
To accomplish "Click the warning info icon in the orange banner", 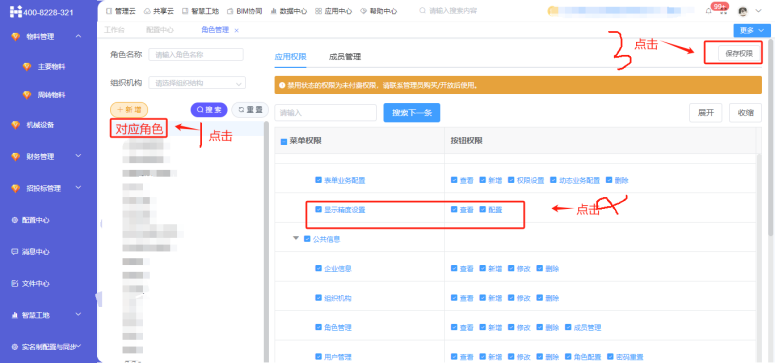I will point(282,85).
